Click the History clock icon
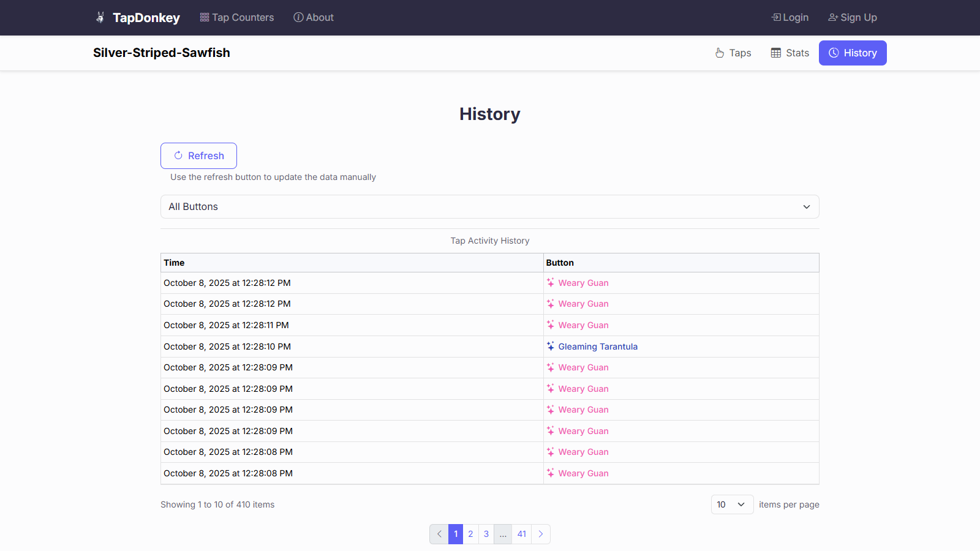The width and height of the screenshot is (980, 551). 834,53
